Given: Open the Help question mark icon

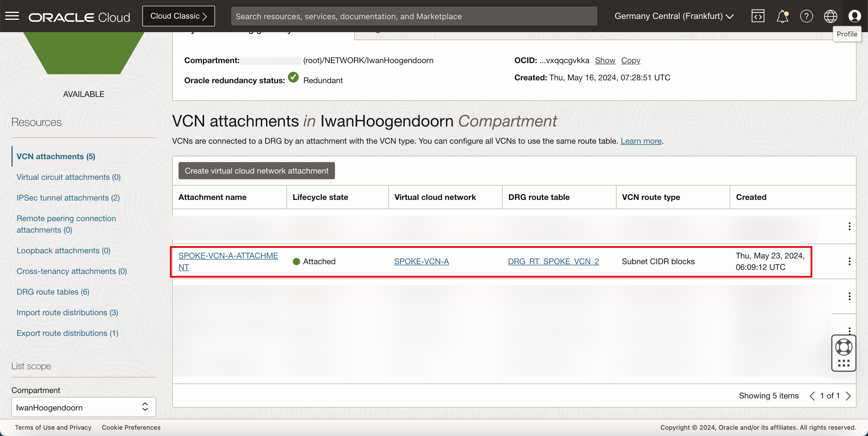Looking at the screenshot, I should point(806,16).
